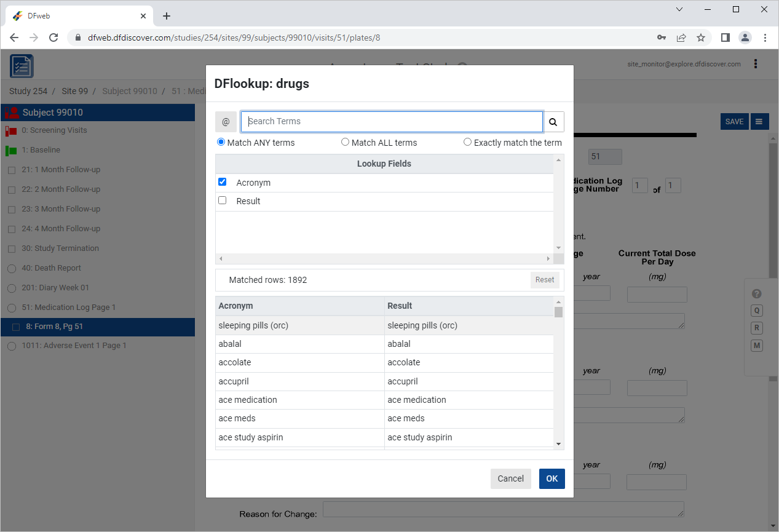779x532 pixels.
Task: Open a new browser tab
Action: click(167, 16)
